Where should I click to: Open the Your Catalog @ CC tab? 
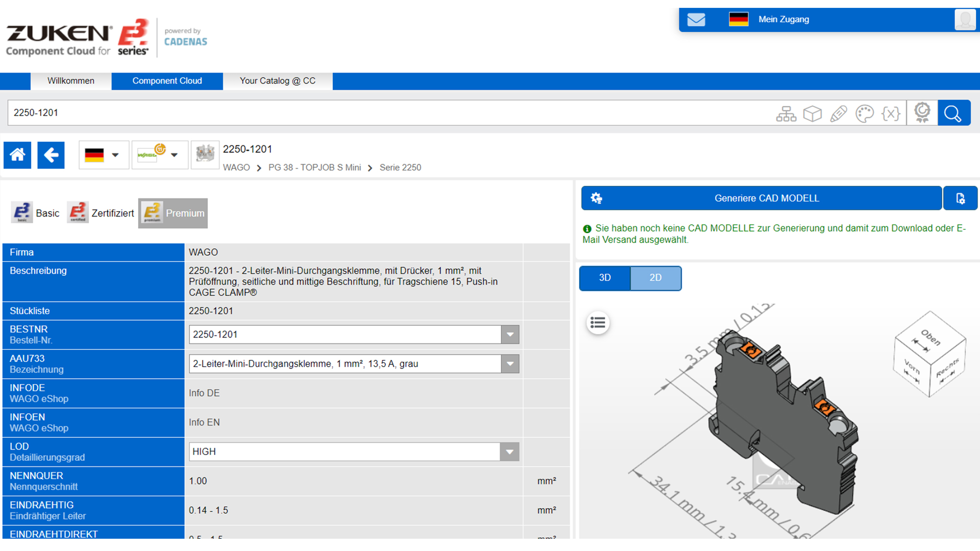pos(278,81)
